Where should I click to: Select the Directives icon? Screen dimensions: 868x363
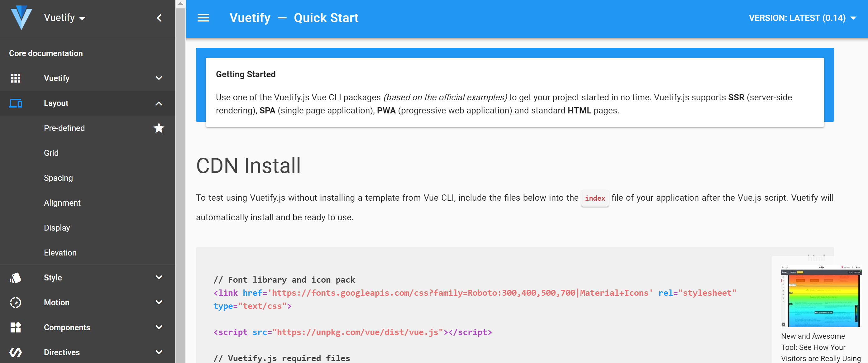click(16, 352)
